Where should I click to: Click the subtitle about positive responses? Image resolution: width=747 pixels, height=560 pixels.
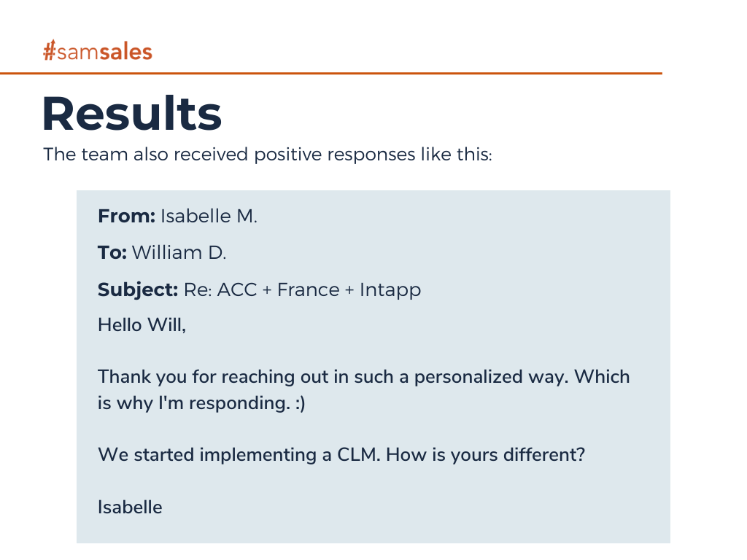[x=268, y=155]
